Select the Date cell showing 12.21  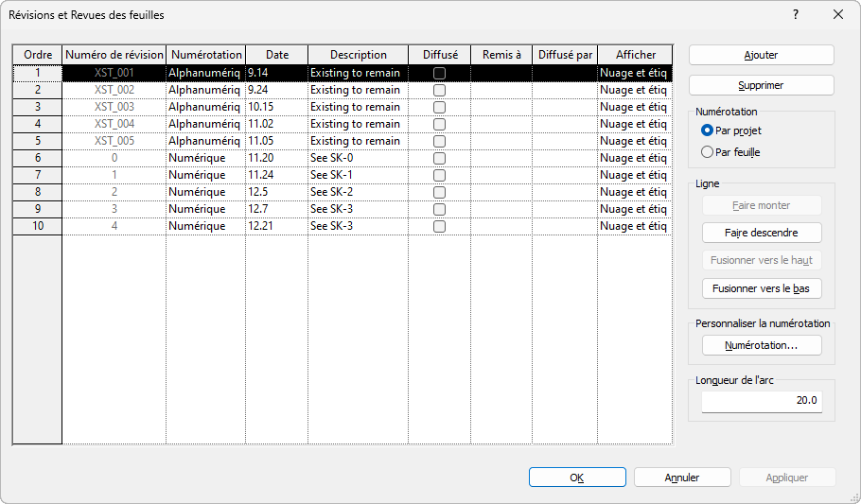tap(276, 226)
